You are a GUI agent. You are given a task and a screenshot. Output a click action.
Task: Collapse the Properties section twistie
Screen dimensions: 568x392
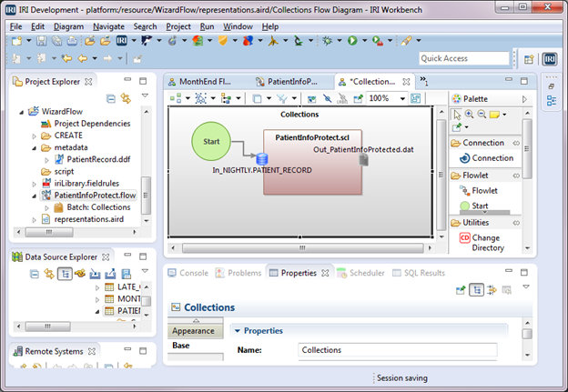[x=238, y=331]
